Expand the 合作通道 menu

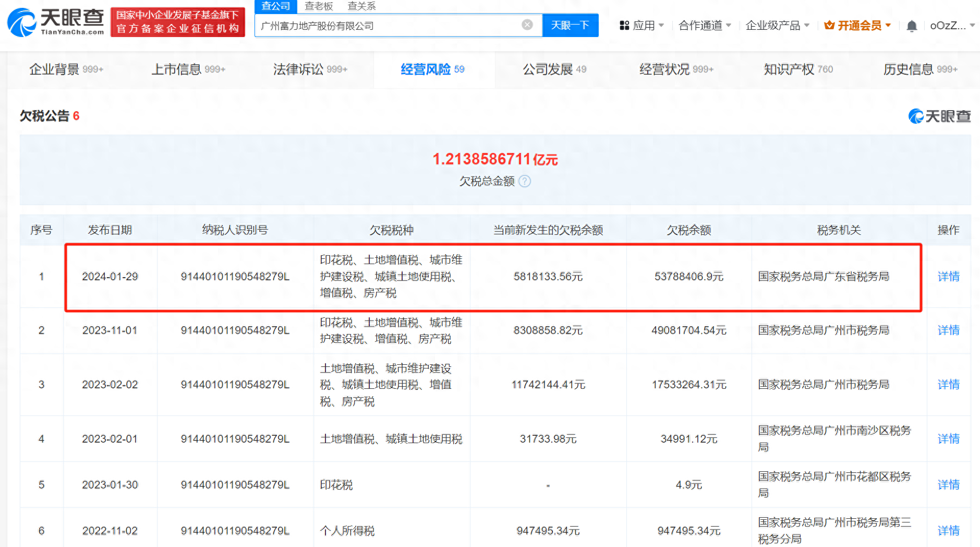(705, 26)
